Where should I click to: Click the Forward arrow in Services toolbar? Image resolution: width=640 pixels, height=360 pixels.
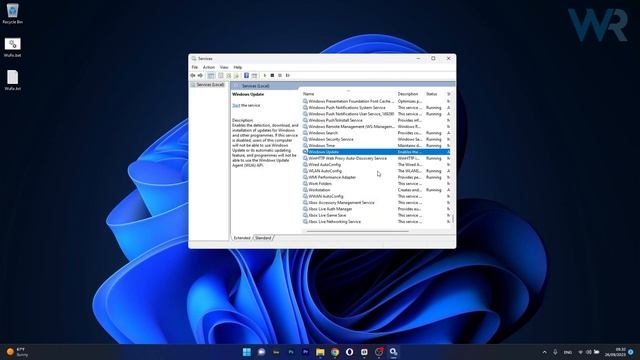[200, 76]
